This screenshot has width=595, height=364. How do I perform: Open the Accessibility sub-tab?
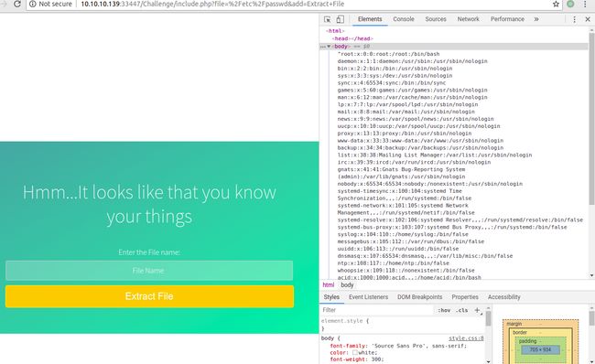pos(504,297)
